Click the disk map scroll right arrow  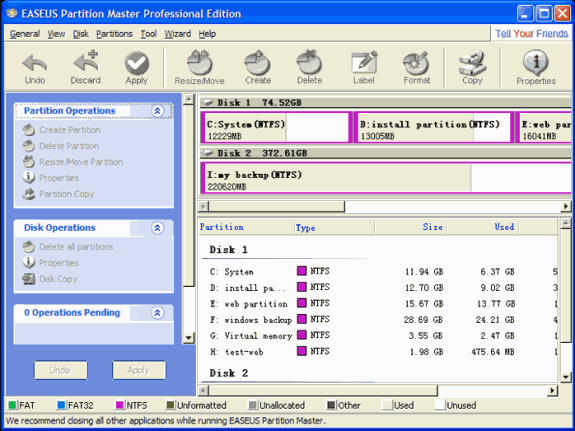pyautogui.click(x=566, y=207)
